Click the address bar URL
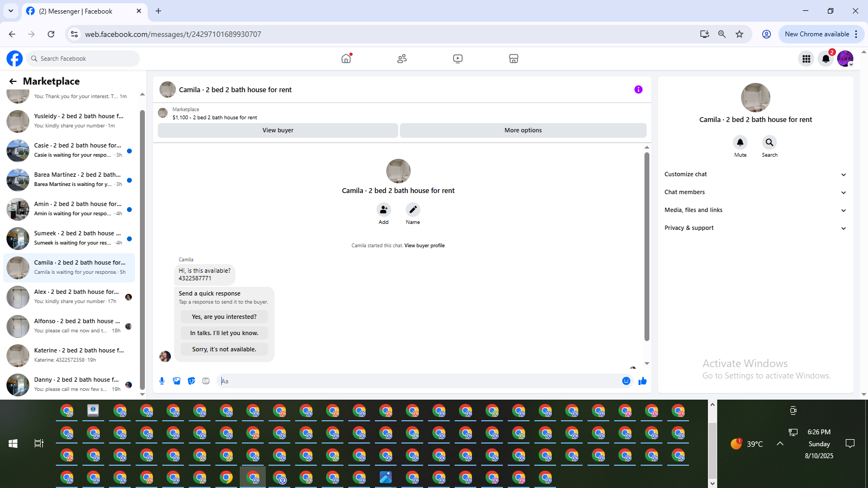This screenshot has width=868, height=488. [173, 34]
